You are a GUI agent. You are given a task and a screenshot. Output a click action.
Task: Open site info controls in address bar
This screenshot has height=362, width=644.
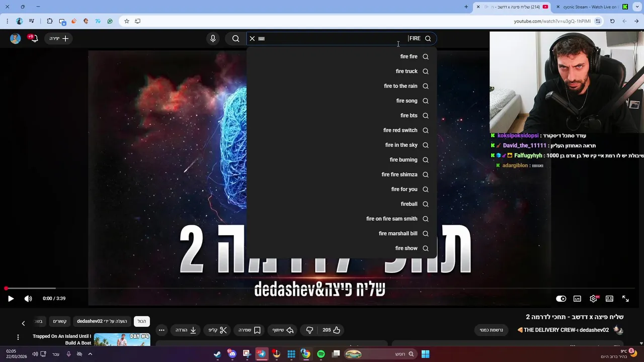[x=598, y=21]
